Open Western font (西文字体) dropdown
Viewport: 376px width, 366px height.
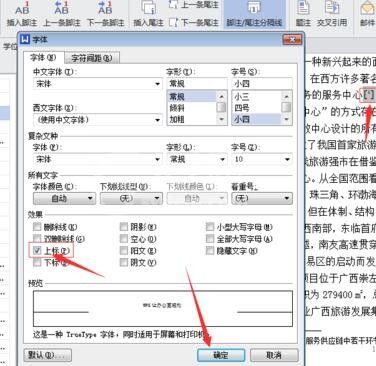pyautogui.click(x=158, y=120)
